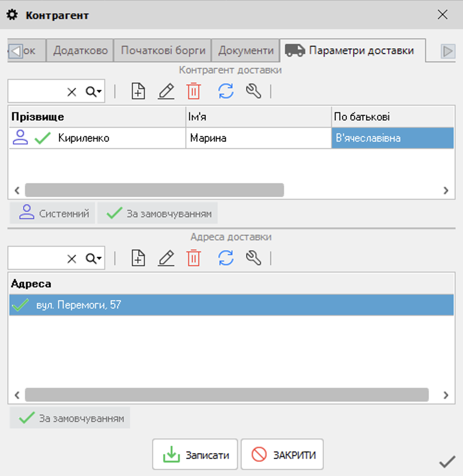Select the Марина name cell
This screenshot has width=463, height=476.
[x=258, y=138]
